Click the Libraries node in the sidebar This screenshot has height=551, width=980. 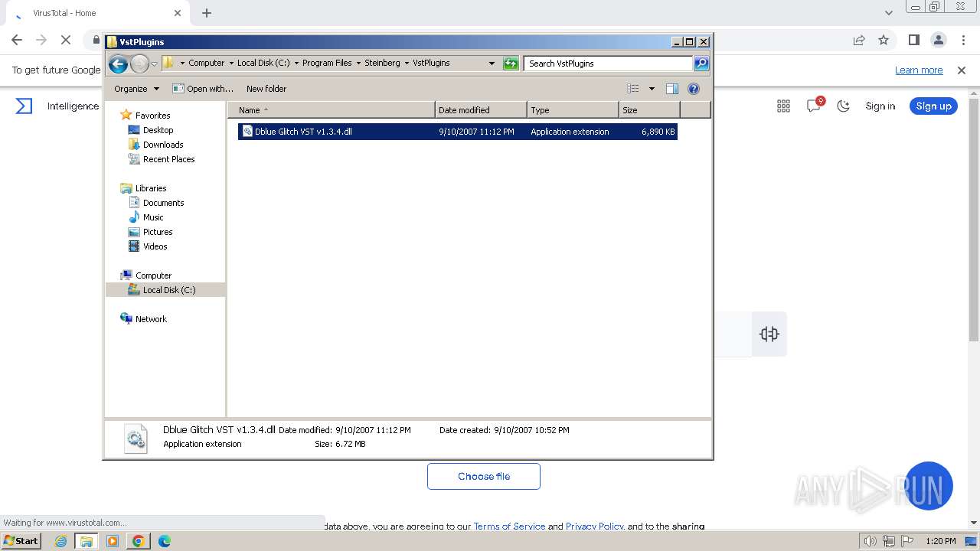pyautogui.click(x=151, y=188)
